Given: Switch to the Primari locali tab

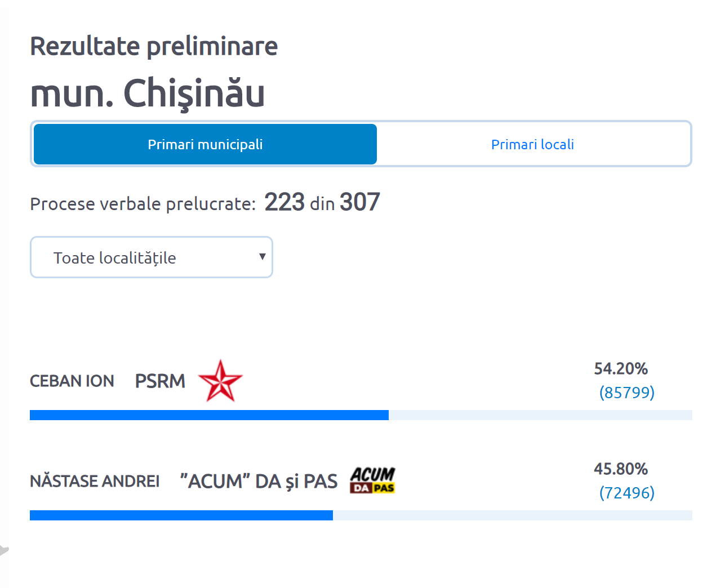Looking at the screenshot, I should pos(532,144).
